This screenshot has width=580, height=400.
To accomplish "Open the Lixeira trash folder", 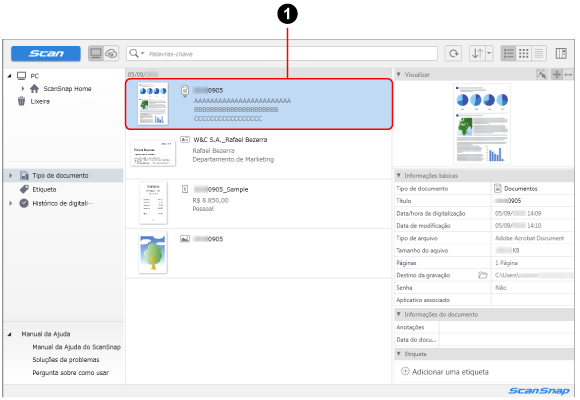I will (40, 101).
